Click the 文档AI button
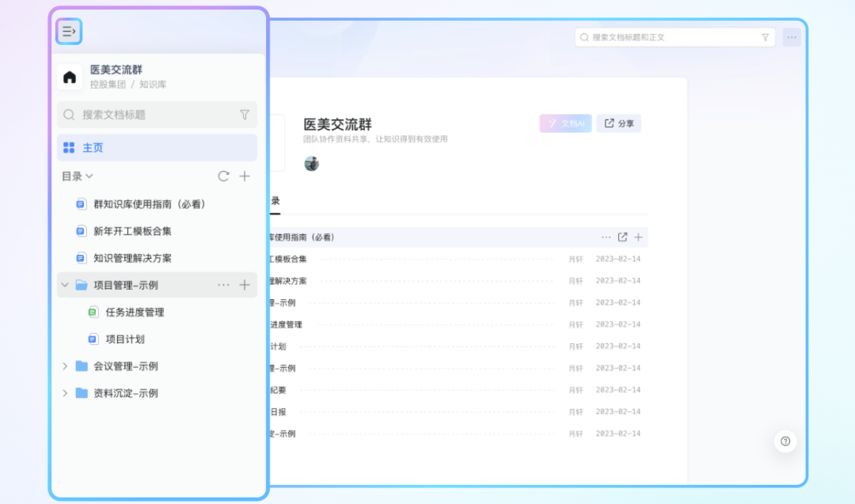Viewport: 855px width, 504px height. click(x=565, y=123)
